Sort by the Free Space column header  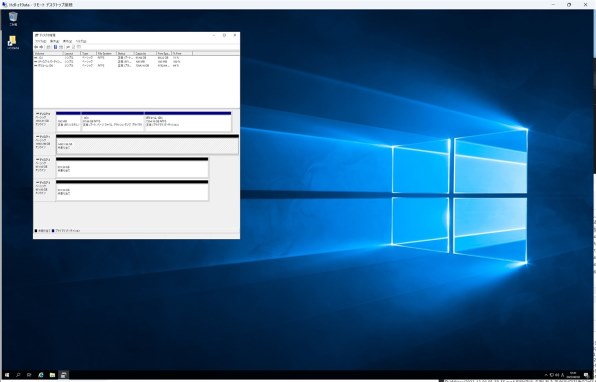pos(164,54)
